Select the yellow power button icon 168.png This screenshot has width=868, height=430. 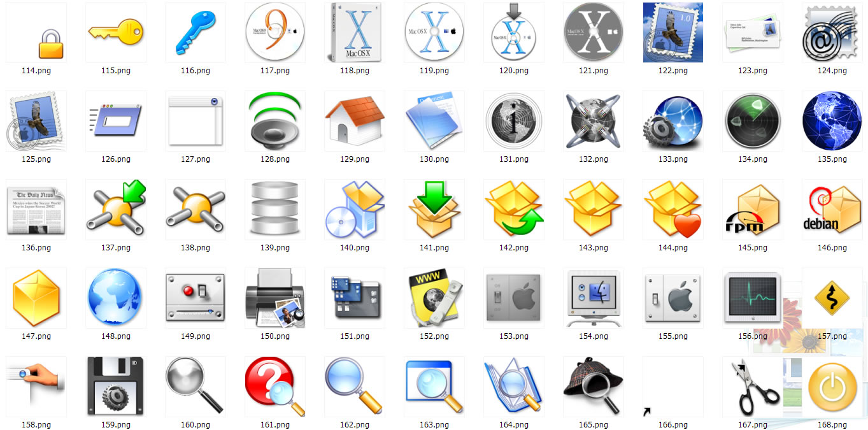point(832,387)
